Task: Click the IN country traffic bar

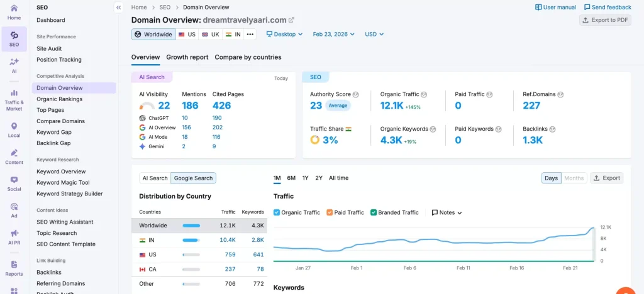Action: (191, 240)
